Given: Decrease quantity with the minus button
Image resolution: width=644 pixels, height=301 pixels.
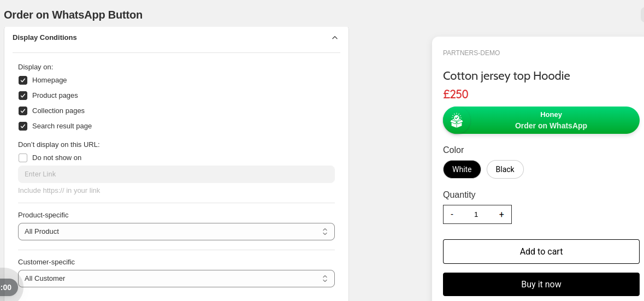Looking at the screenshot, I should point(452,214).
